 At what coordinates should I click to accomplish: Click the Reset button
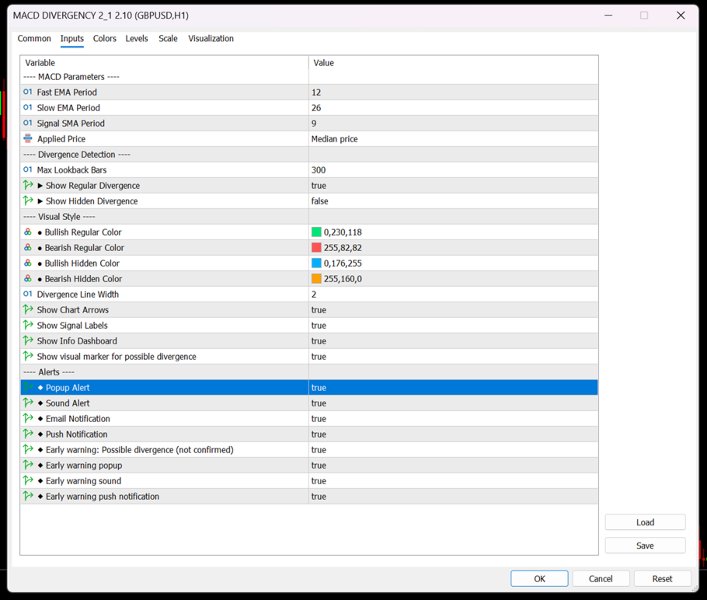pyautogui.click(x=662, y=578)
